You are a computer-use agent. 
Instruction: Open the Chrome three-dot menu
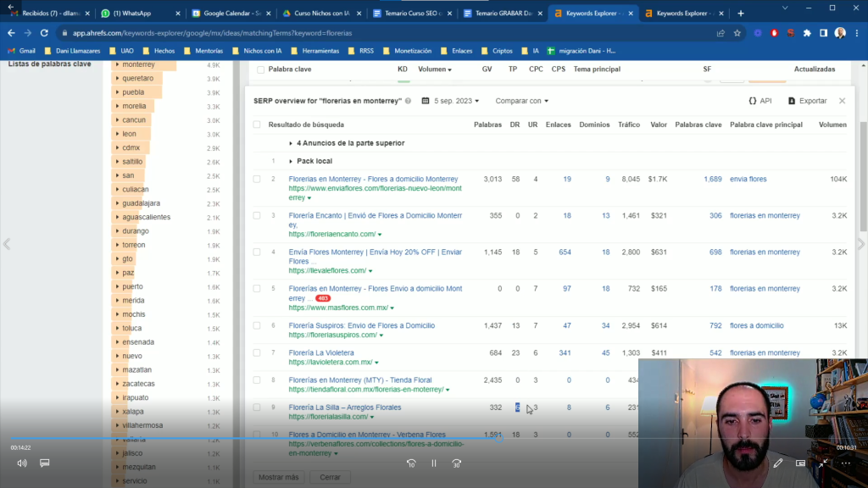point(857,33)
